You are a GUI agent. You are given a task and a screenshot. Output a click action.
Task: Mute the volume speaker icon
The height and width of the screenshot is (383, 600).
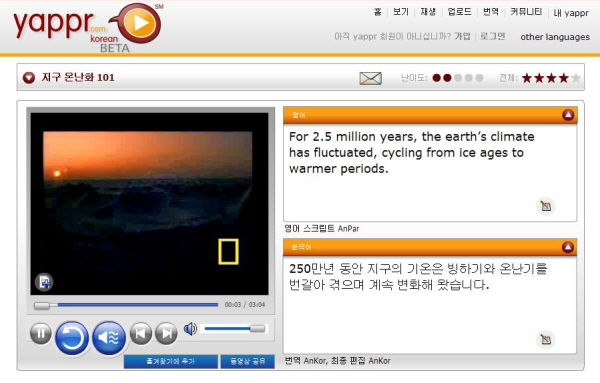[190, 329]
